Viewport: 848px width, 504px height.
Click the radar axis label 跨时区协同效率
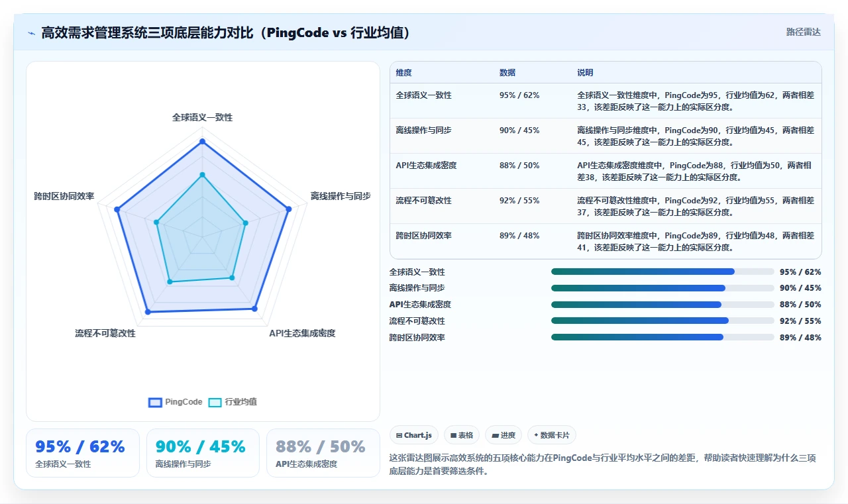pos(64,196)
